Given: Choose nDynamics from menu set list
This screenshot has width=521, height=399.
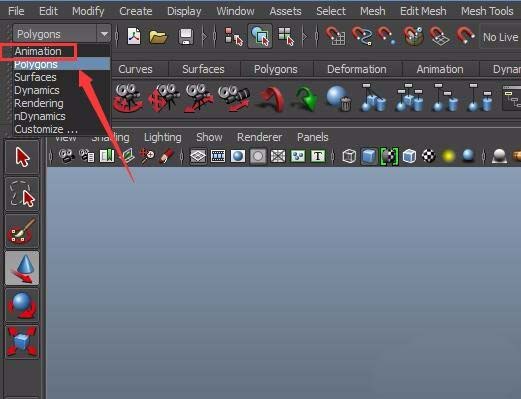Looking at the screenshot, I should (62, 116).
